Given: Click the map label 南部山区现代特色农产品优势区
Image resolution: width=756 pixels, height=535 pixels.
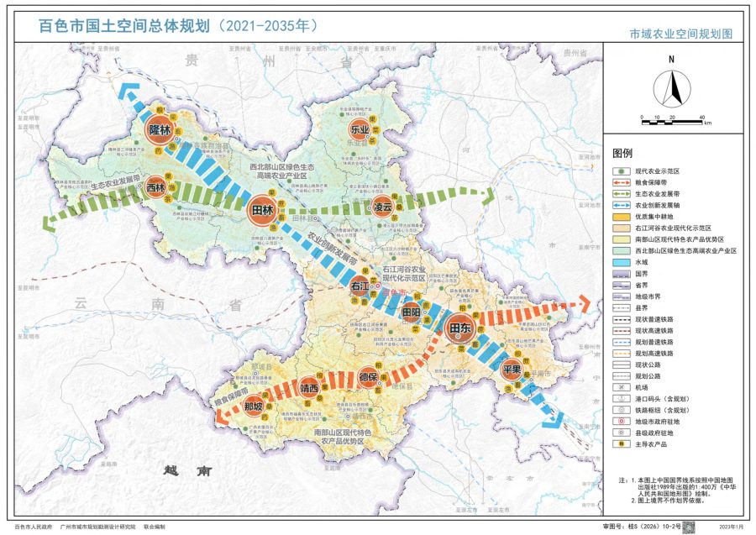Looking at the screenshot, I should click(343, 438).
